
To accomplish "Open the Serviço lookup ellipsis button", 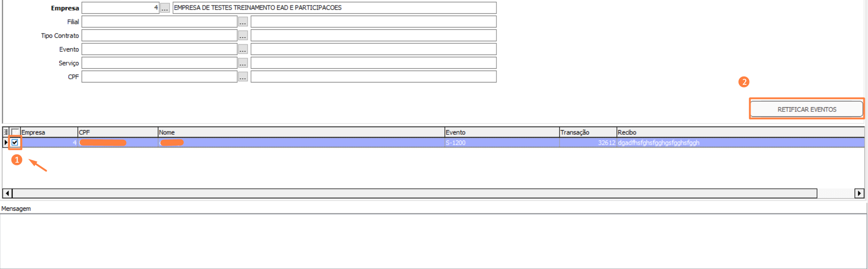I will [243, 63].
